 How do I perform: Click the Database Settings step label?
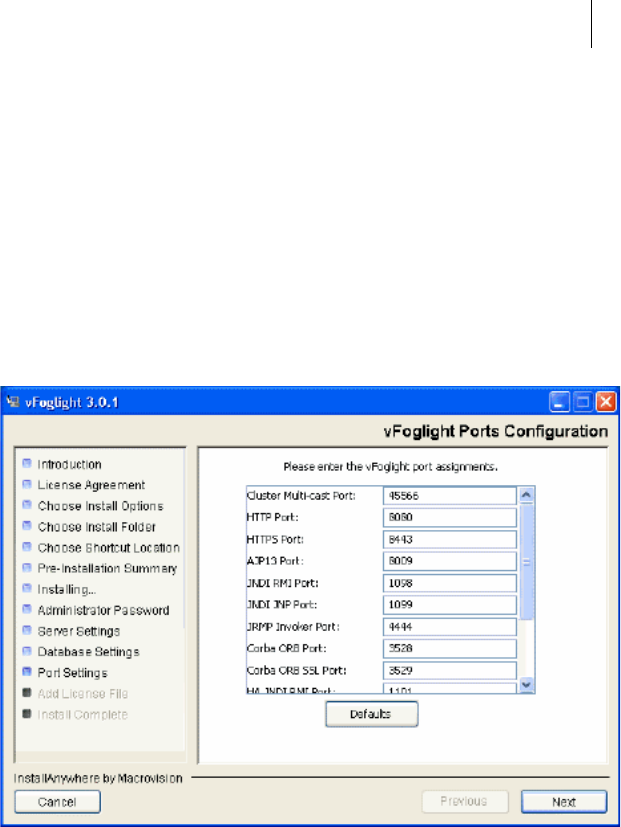click(89, 652)
